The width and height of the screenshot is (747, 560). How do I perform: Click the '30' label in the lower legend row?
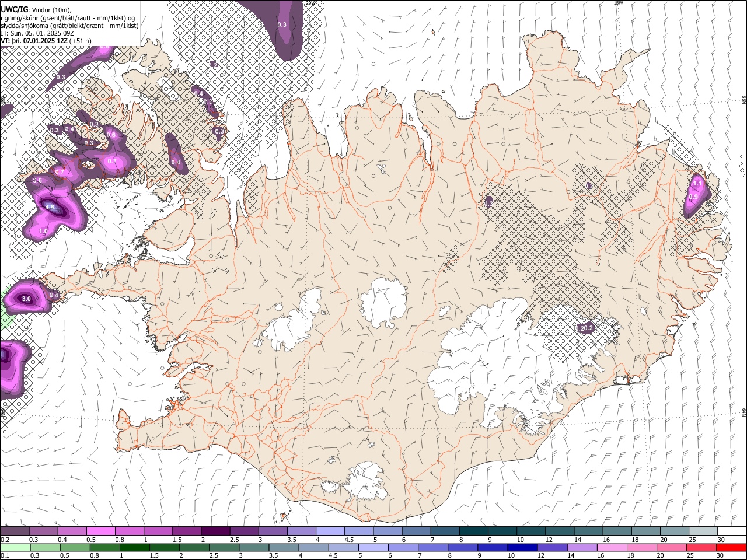point(721,555)
